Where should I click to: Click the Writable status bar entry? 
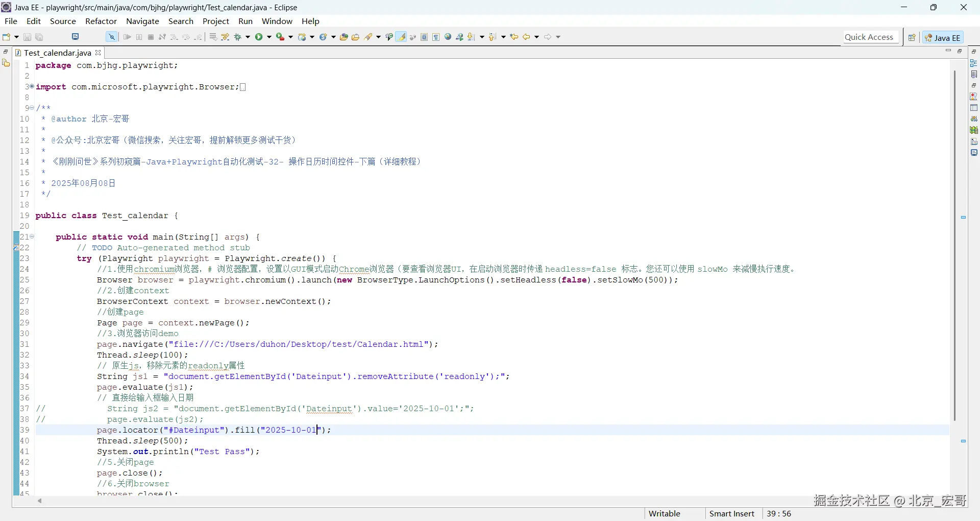[664, 514]
